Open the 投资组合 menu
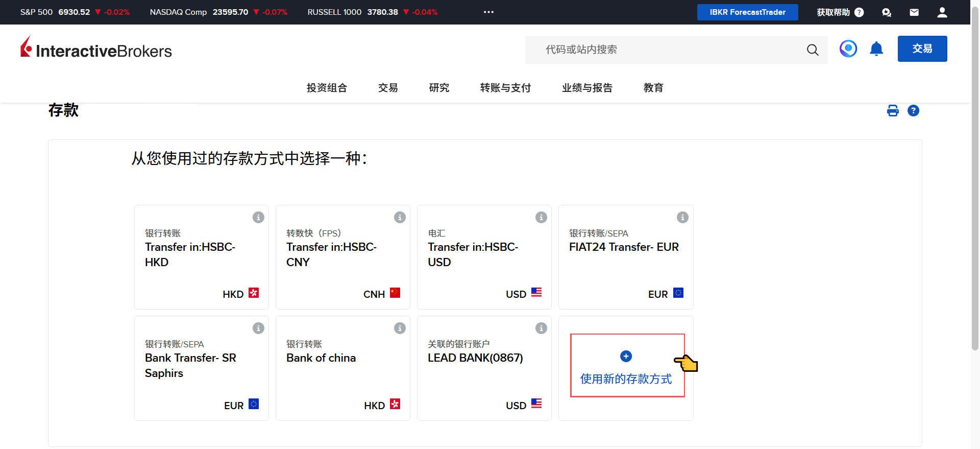 327,88
